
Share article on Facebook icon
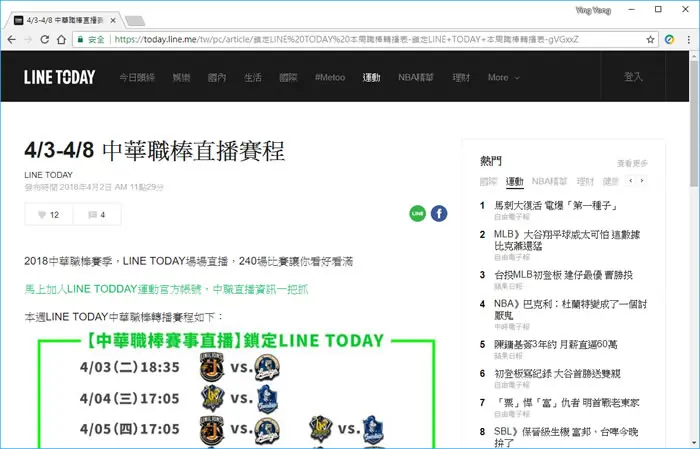click(x=439, y=213)
